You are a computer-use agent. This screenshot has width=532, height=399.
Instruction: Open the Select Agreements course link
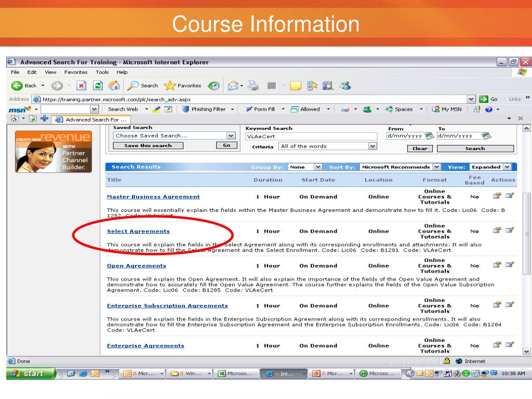click(x=138, y=231)
